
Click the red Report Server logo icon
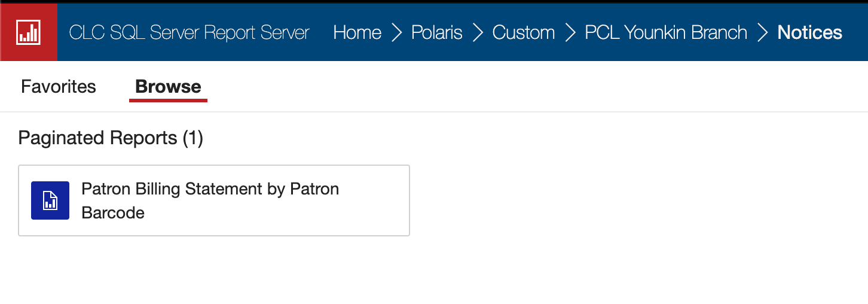(29, 32)
